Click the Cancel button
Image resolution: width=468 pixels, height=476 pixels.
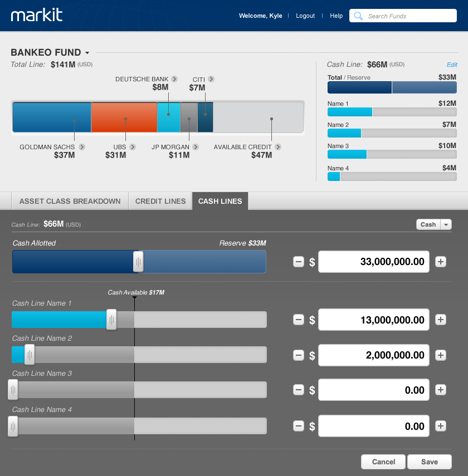point(383,462)
